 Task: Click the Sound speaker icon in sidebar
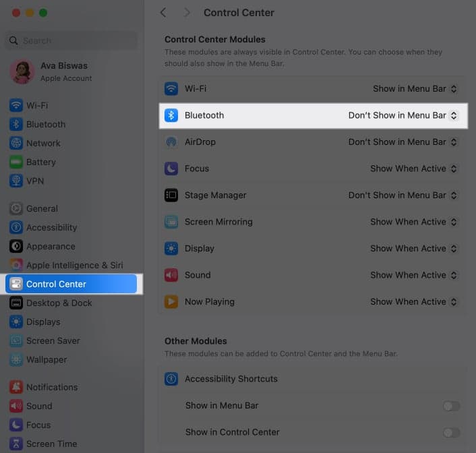click(16, 406)
